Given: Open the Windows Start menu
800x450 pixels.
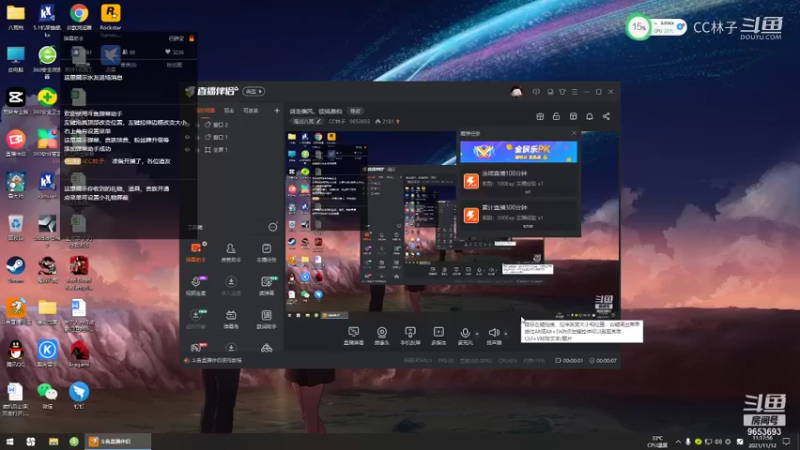Looking at the screenshot, I should 10,441.
